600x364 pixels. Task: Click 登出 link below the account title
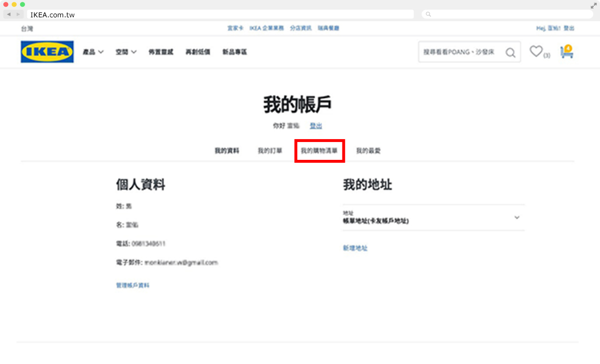tap(316, 126)
